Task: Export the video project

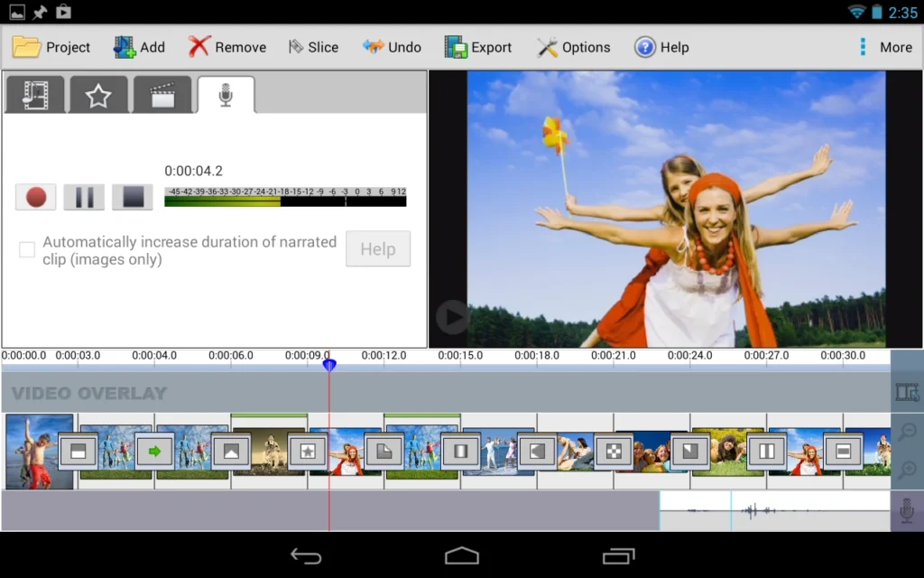Action: click(x=478, y=47)
